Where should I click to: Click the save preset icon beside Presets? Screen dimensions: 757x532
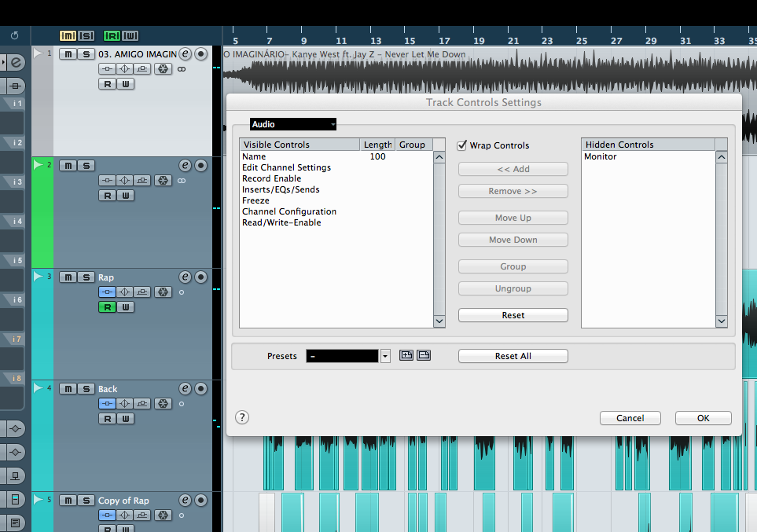[406, 356]
